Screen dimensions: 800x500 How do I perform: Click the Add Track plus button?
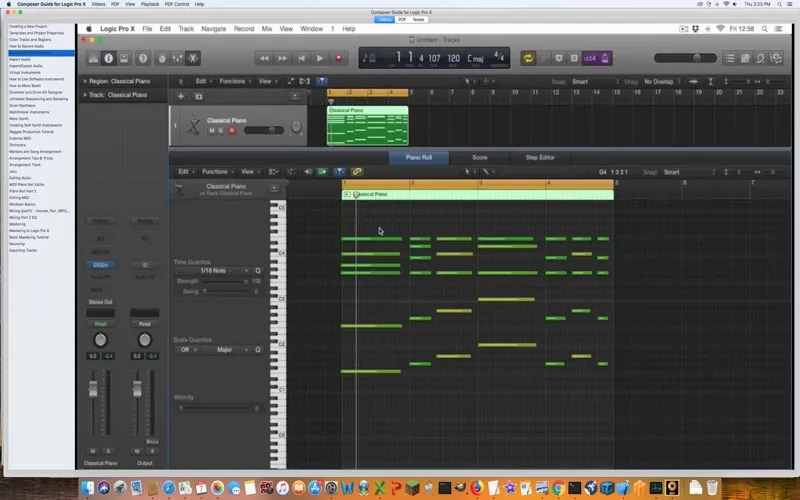click(181, 96)
